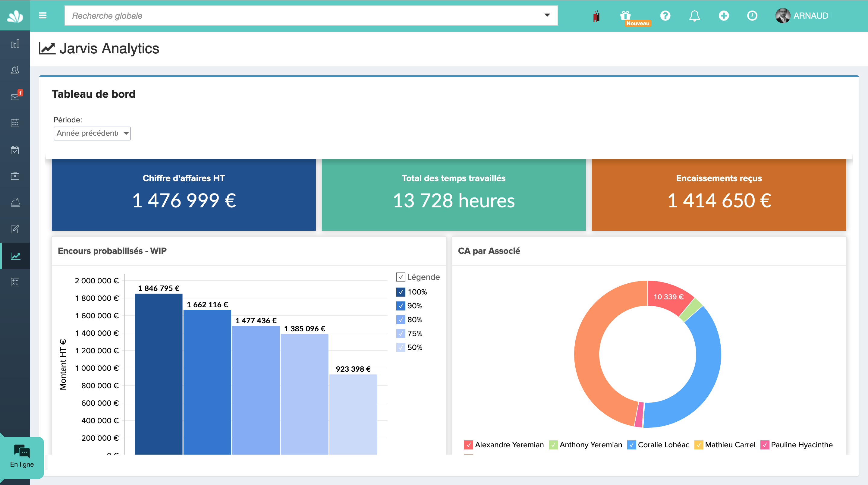The height and width of the screenshot is (485, 868).
Task: Open the scanner tray sidebar icon
Action: pyautogui.click(x=15, y=203)
